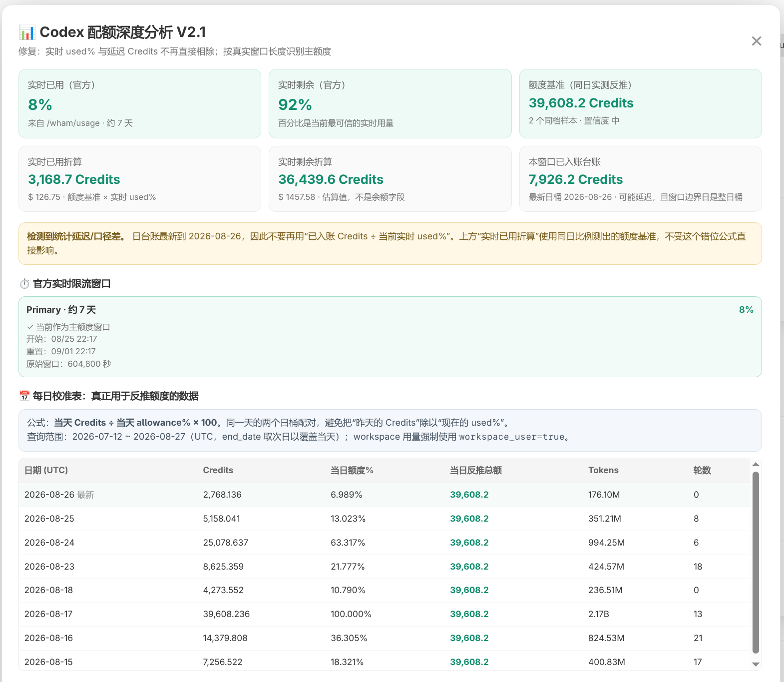Click the percentage cell 63.317%
Viewport: 784px width, 682px height.
tap(348, 543)
